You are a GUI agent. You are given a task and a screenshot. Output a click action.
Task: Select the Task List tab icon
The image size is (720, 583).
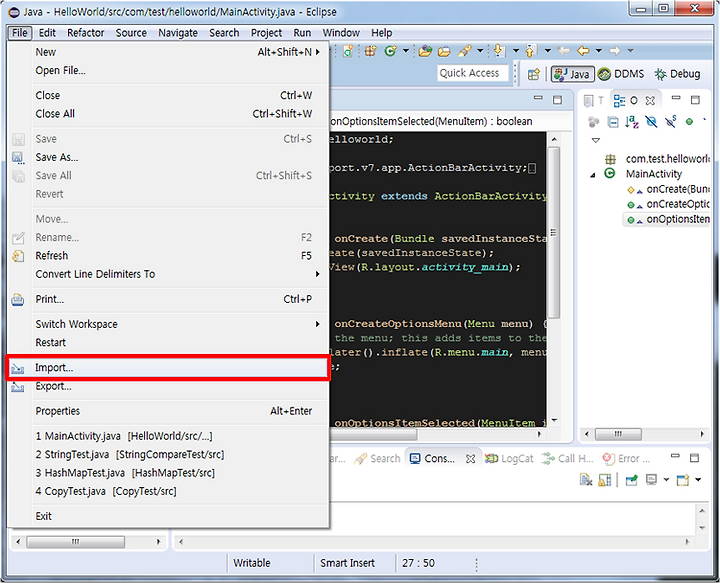point(589,101)
